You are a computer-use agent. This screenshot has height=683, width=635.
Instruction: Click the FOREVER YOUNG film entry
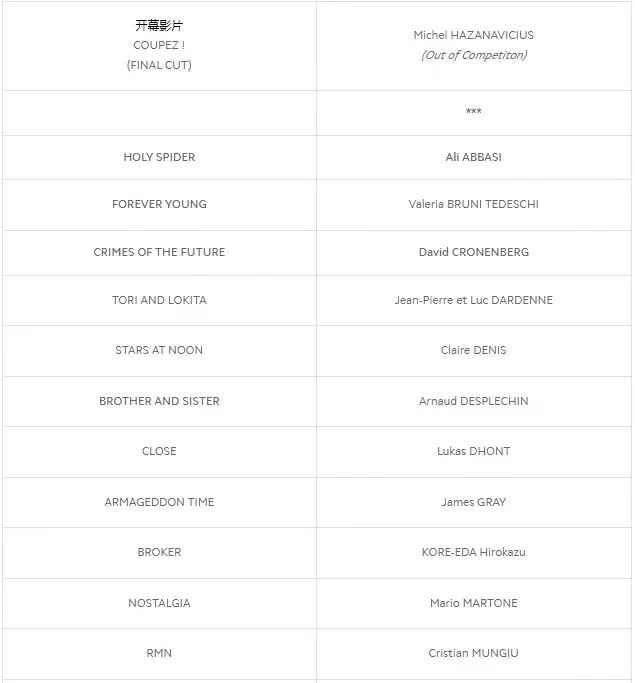pos(159,204)
